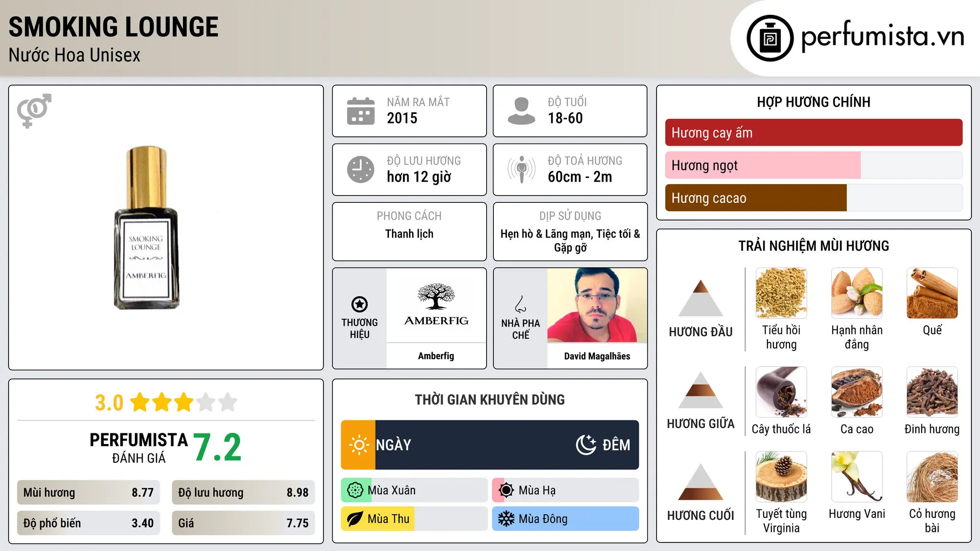Click the moon icon next to Đêm
The width and height of the screenshot is (980, 551).
tap(586, 445)
